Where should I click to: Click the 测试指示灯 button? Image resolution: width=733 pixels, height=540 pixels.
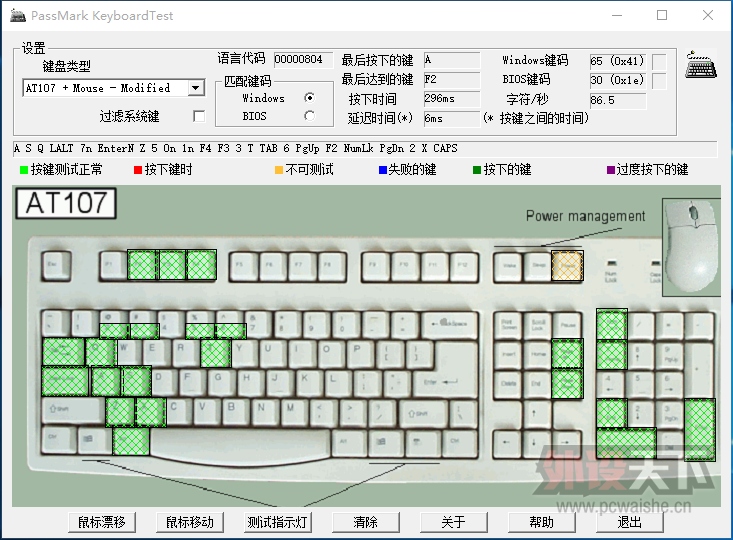[278, 522]
